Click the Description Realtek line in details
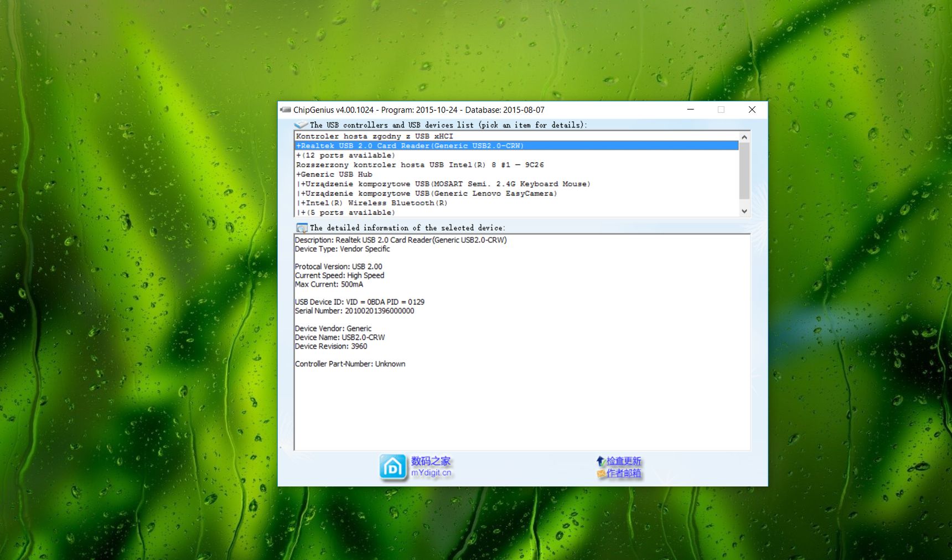Screen dimensions: 952x560 (x=401, y=240)
